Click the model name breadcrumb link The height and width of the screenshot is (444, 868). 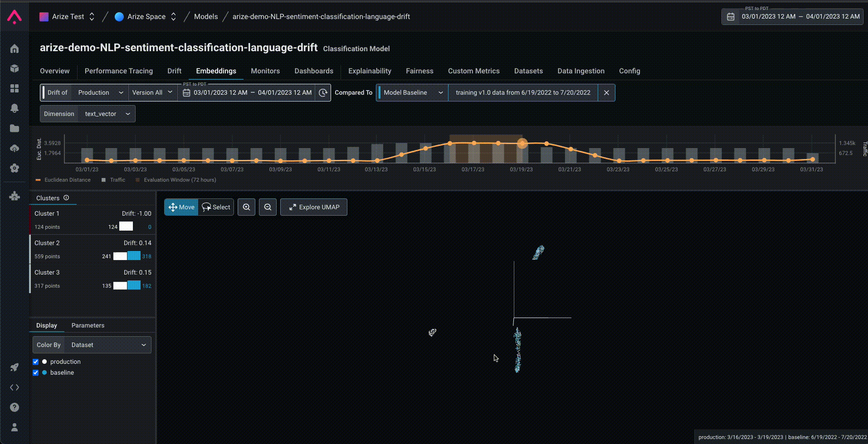coord(321,17)
